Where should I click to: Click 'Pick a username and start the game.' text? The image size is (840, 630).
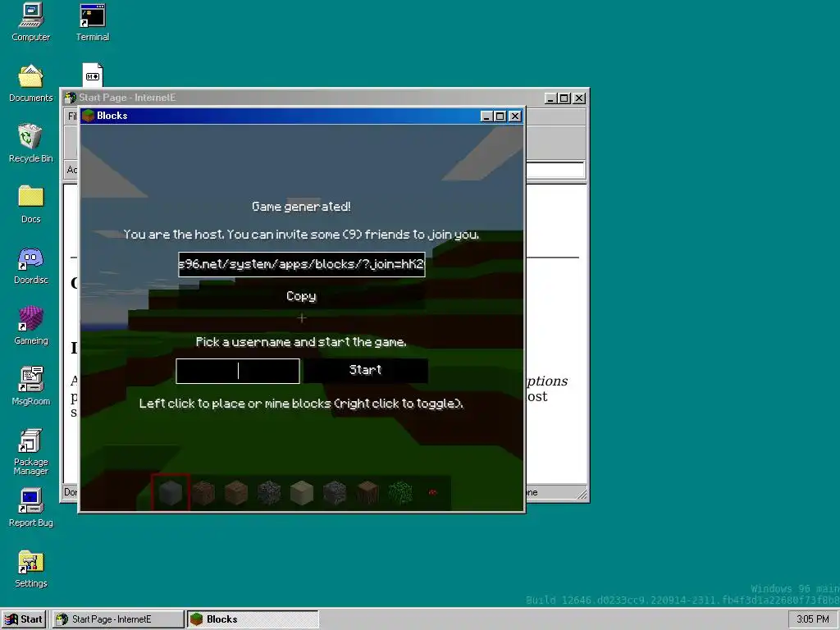point(301,342)
